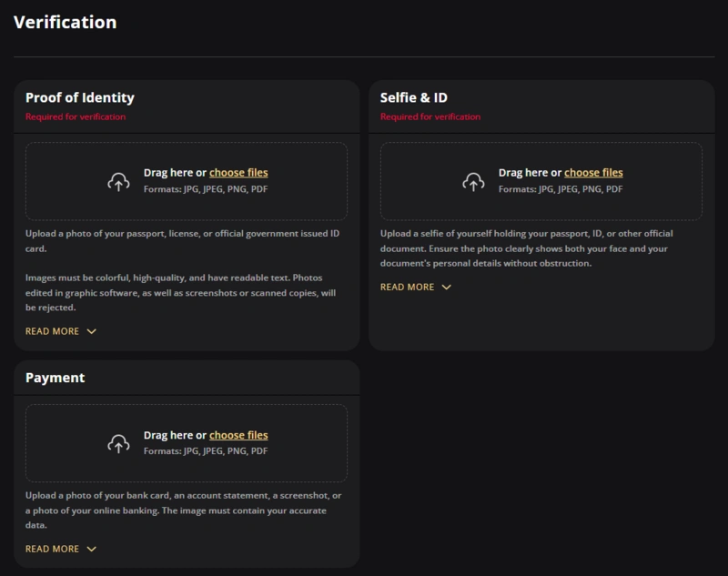728x576 pixels.
Task: Open "choose files" link for Selfie & ID
Action: pos(593,172)
